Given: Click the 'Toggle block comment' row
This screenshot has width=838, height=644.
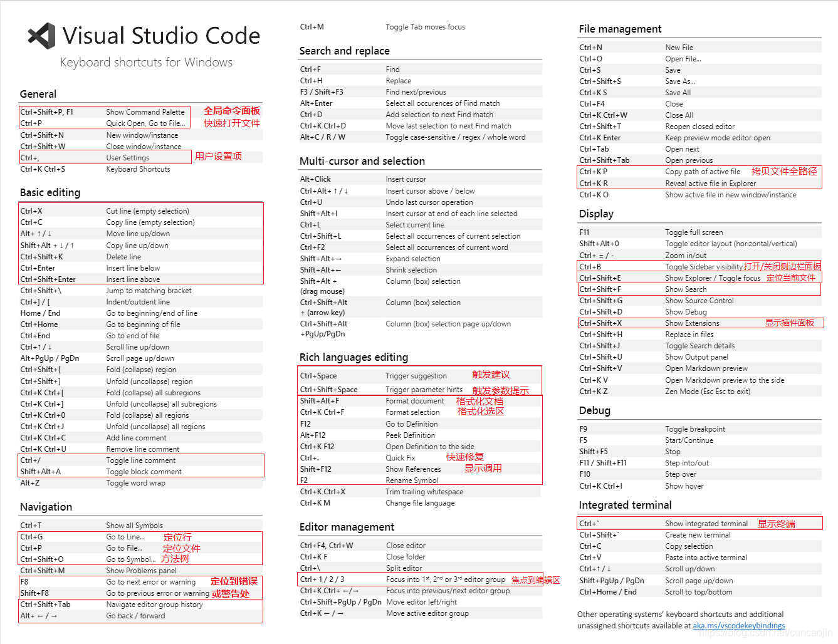Looking at the screenshot, I should 141,472.
